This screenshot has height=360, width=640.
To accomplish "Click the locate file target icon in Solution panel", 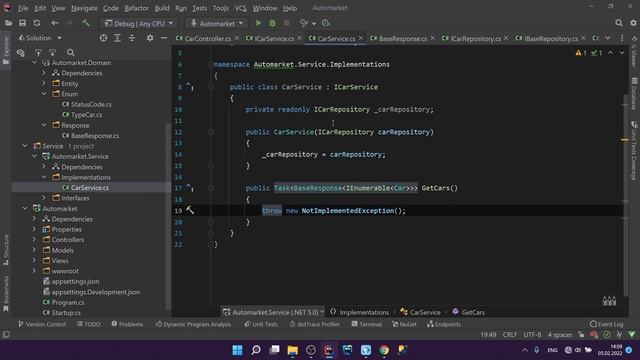I will pyautogui.click(x=103, y=38).
